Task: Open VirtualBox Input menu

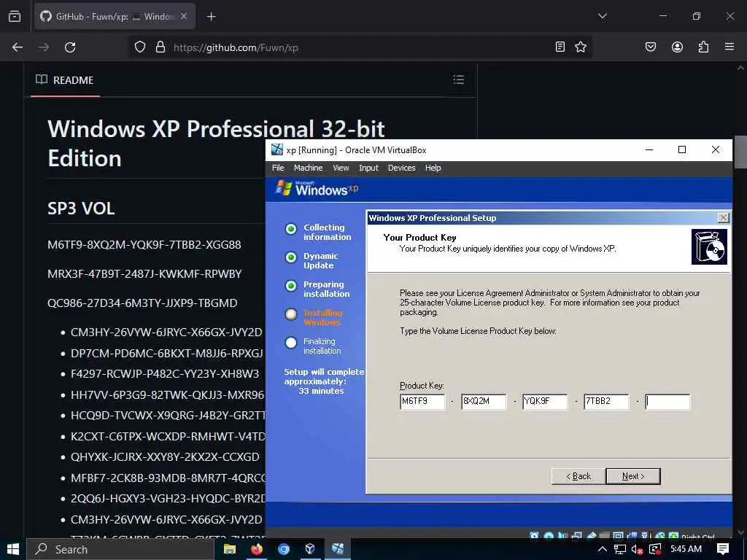Action: click(368, 168)
